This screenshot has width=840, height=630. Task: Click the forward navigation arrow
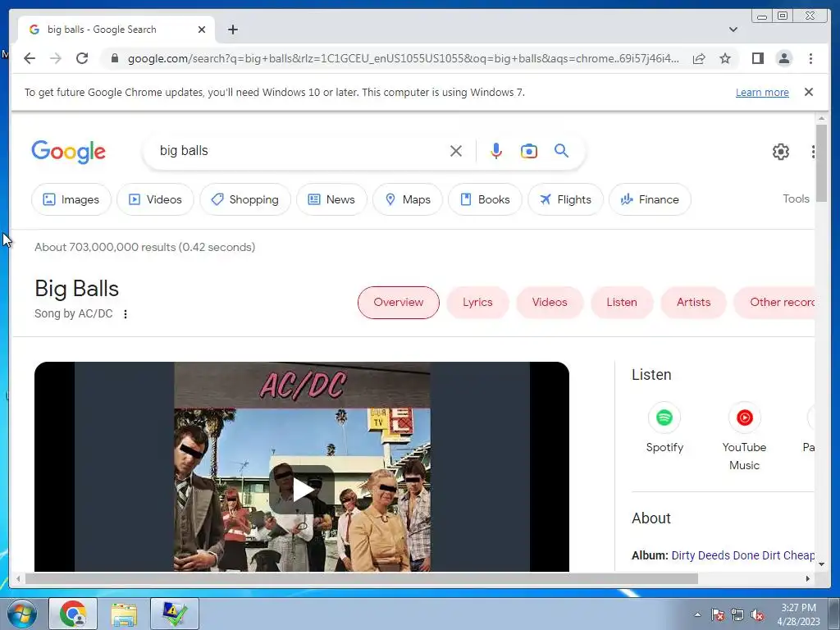coord(56,58)
